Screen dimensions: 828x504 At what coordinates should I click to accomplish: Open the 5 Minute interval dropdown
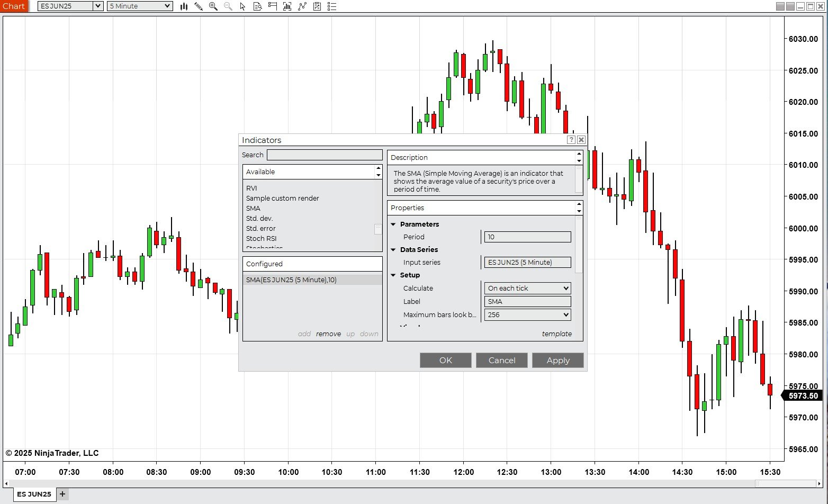pos(140,6)
